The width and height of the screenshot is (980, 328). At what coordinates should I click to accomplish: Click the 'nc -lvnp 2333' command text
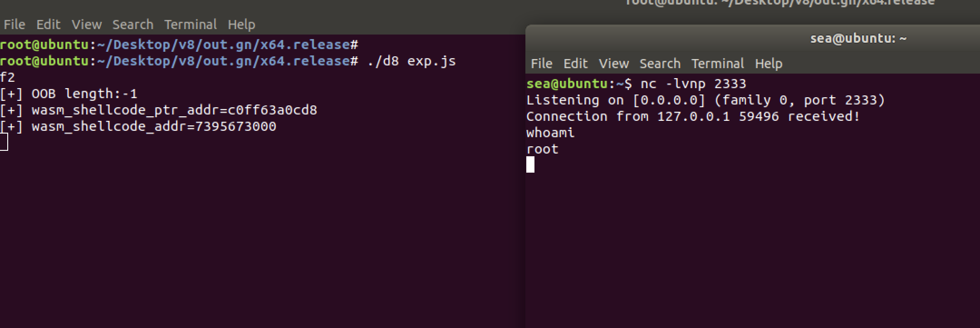tap(693, 84)
